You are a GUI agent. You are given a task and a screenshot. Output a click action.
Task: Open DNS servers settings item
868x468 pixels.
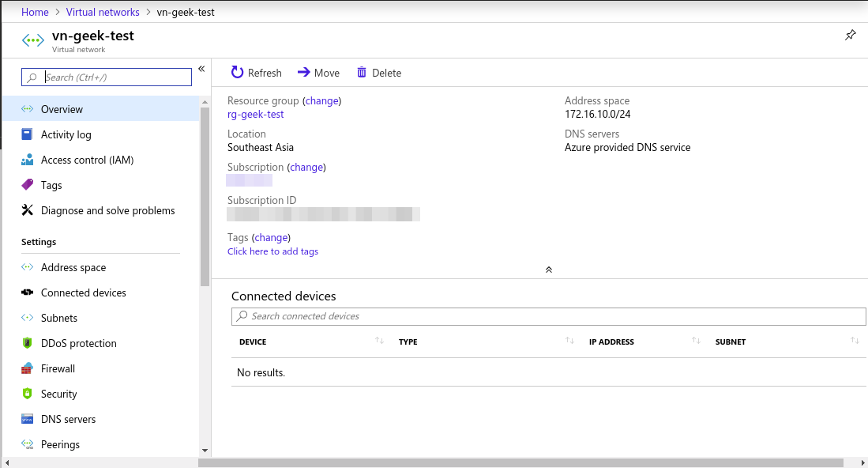(101, 419)
